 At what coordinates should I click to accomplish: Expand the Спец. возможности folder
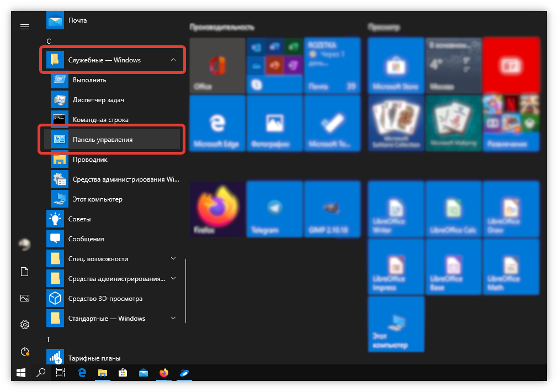coord(173,259)
